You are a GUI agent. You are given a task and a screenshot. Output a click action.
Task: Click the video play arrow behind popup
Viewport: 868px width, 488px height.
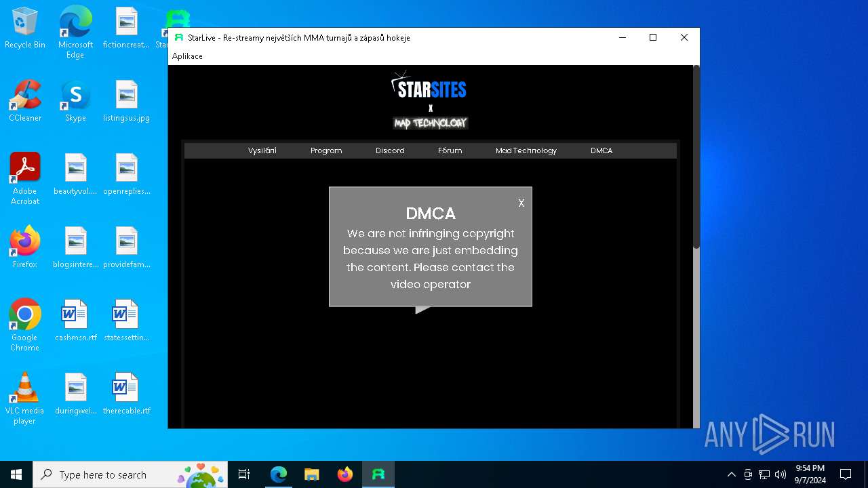[422, 310]
